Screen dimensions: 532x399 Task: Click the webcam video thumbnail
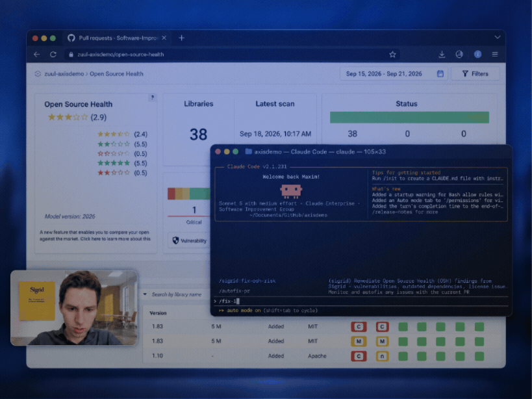coord(74,308)
